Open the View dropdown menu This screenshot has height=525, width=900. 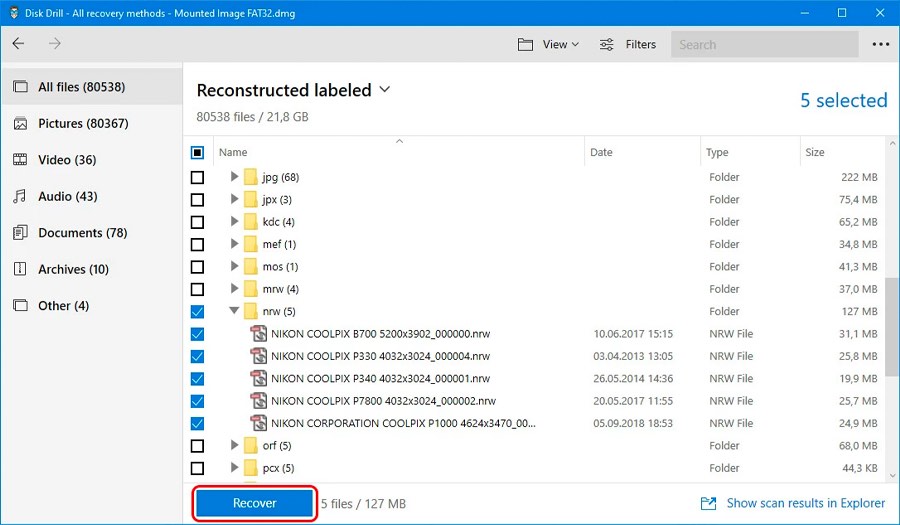pyautogui.click(x=549, y=45)
